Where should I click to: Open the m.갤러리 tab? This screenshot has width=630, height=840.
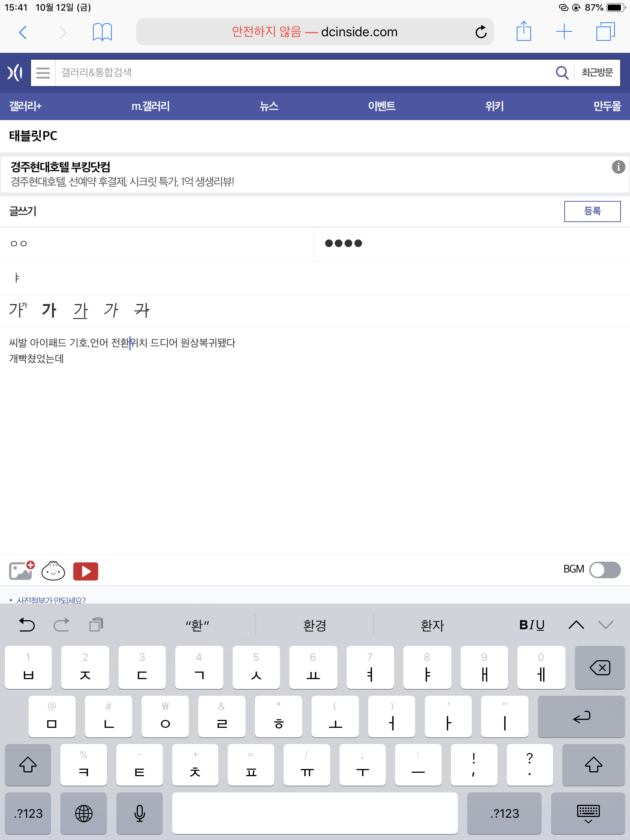coord(150,106)
